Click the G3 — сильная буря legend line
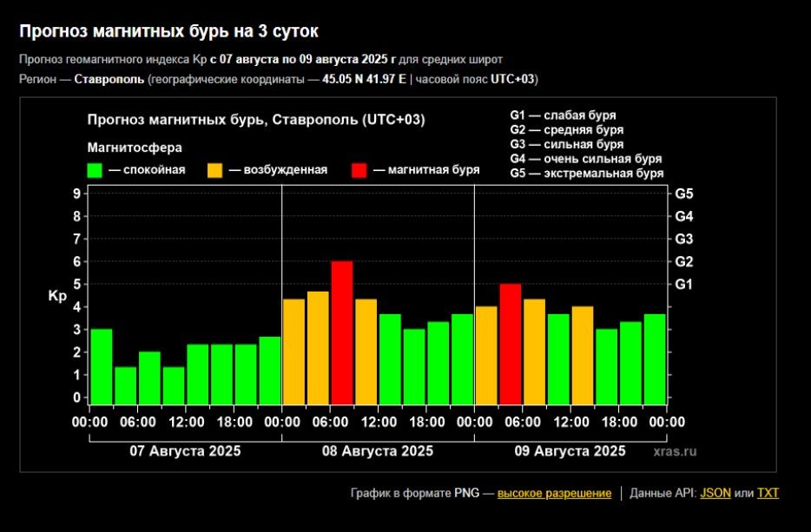Screen dimensions: 811x532 pos(567,144)
